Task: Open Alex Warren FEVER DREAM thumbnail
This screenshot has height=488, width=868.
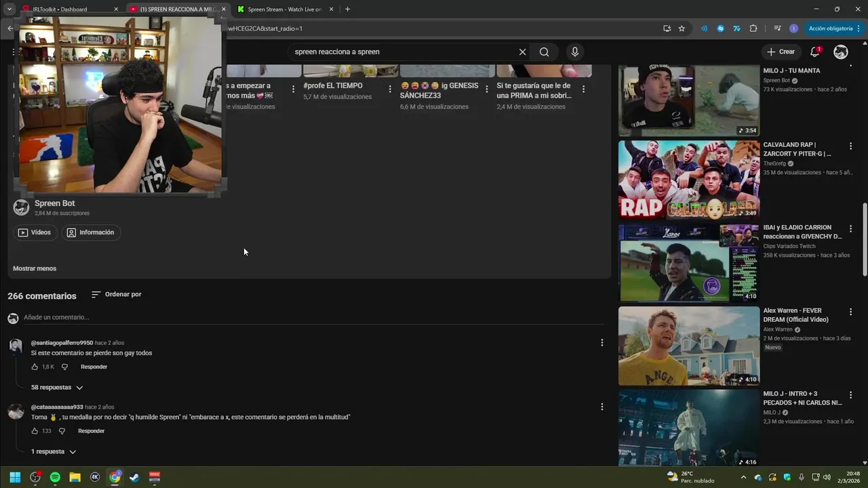Action: tap(688, 346)
